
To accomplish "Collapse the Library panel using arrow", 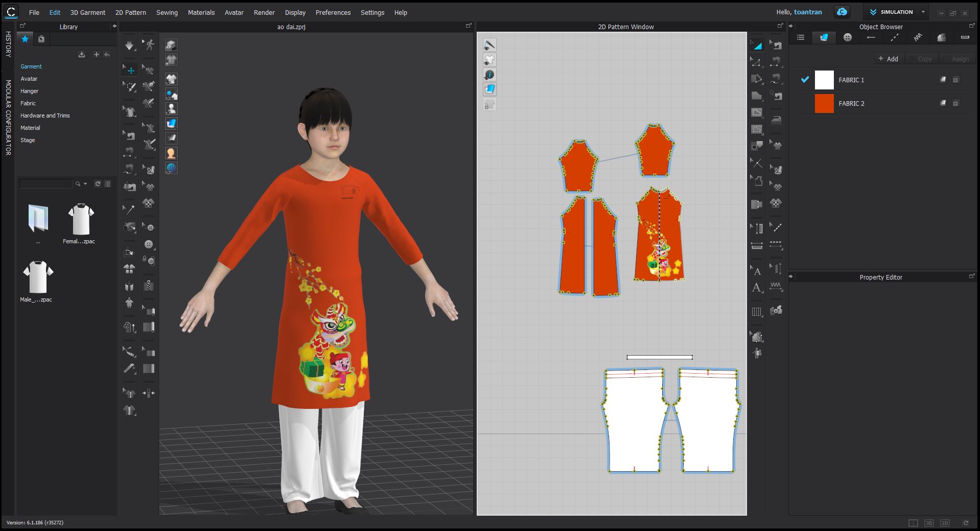I will [x=114, y=27].
